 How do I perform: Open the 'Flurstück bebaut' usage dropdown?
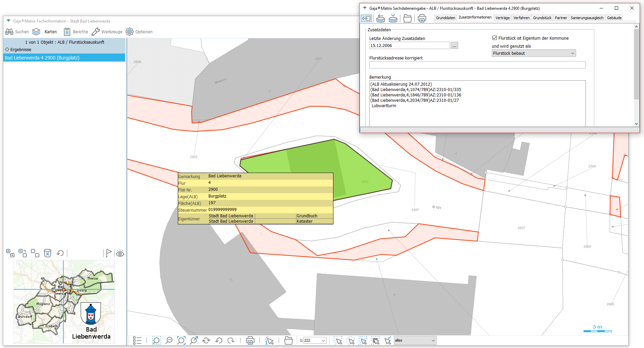533,53
